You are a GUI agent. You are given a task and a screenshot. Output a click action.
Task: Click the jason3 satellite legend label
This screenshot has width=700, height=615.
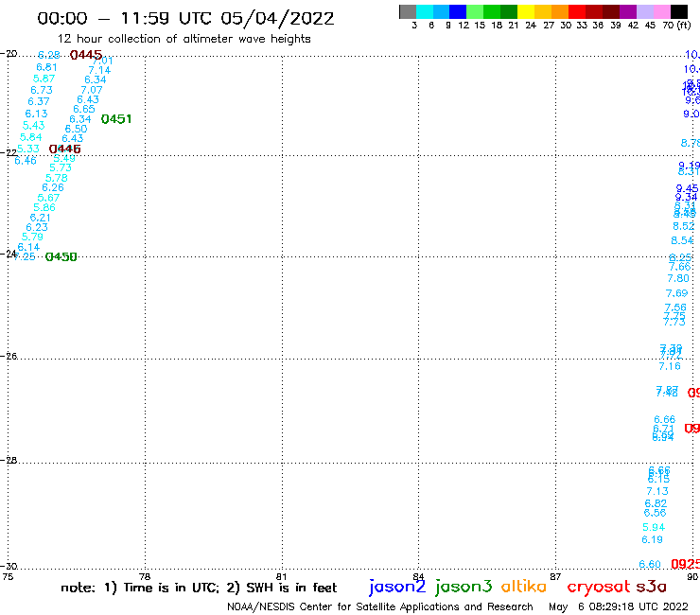pyautogui.click(x=464, y=587)
